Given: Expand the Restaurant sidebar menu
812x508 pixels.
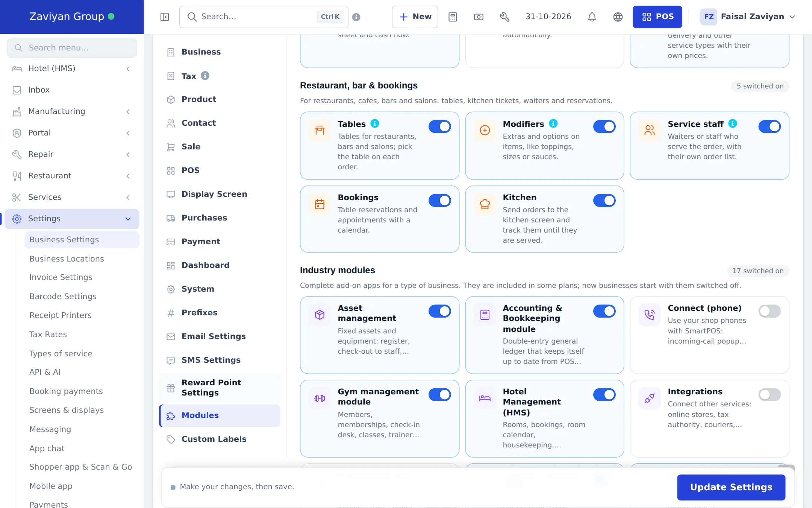Looking at the screenshot, I should click(x=72, y=176).
